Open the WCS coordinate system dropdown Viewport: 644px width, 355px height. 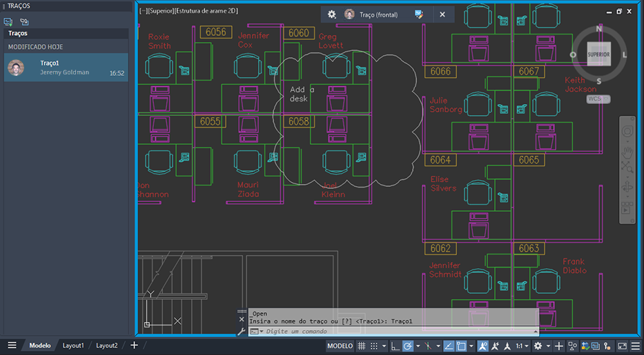(x=598, y=99)
